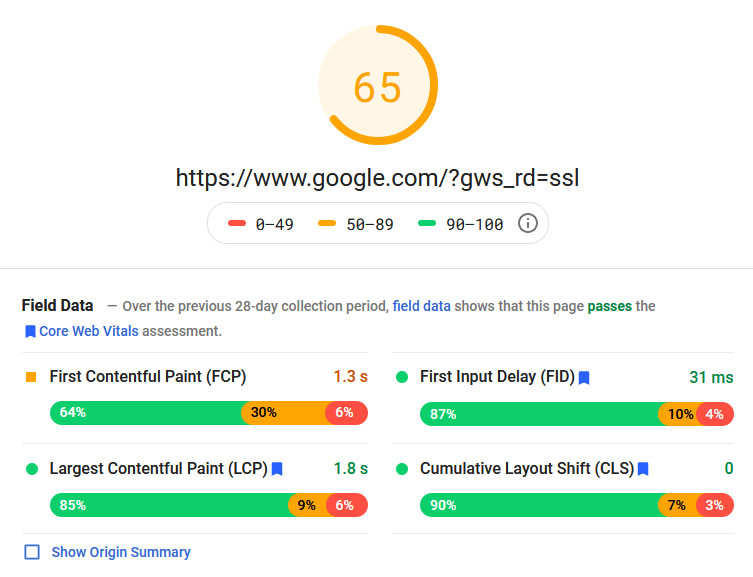Open the field data link

422,306
